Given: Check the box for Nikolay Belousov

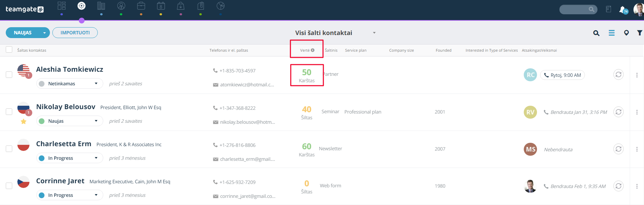Looking at the screenshot, I should coord(9,112).
